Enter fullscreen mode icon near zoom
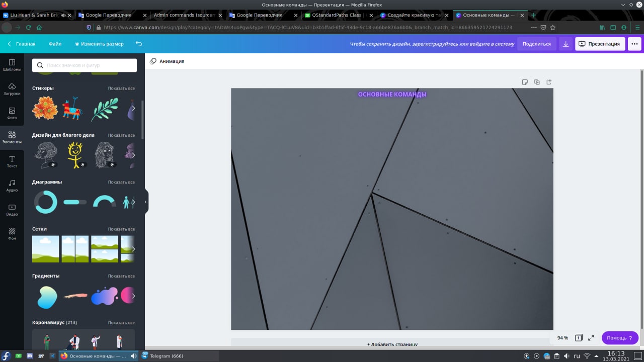 pyautogui.click(x=591, y=338)
